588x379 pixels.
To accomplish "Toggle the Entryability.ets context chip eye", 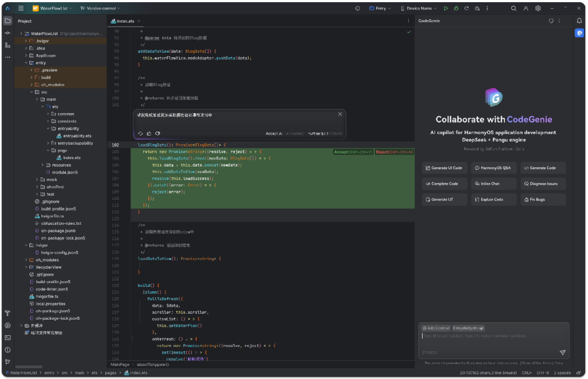I will (481, 328).
